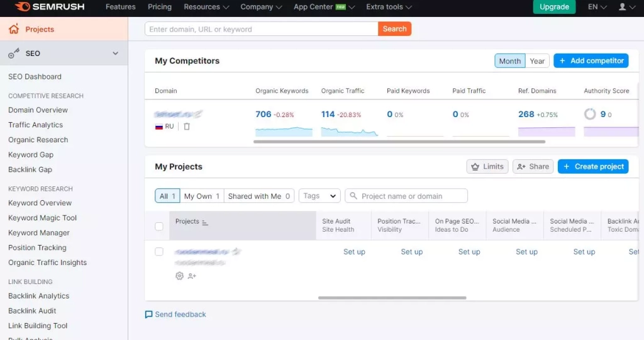Screen dimensions: 644x340
Task: Click the Organic Keywords trend chart
Action: (284, 131)
